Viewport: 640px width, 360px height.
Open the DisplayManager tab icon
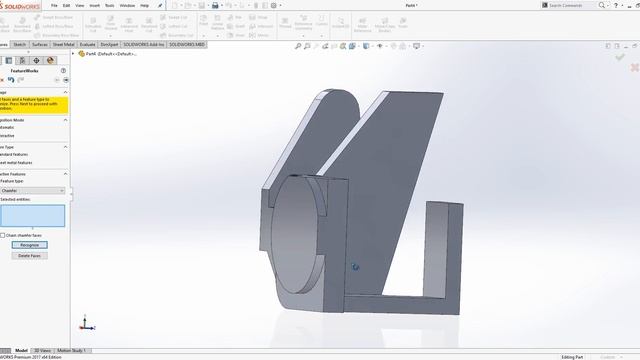pyautogui.click(x=50, y=60)
